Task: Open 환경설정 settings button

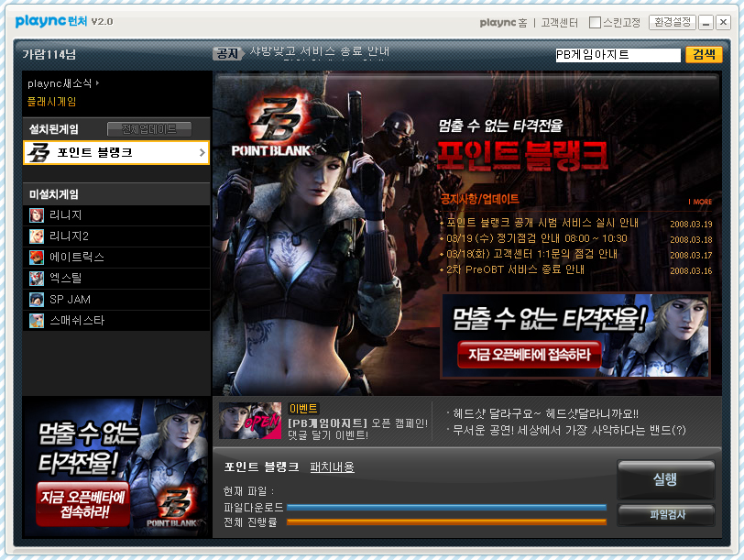Action: pyautogui.click(x=673, y=22)
